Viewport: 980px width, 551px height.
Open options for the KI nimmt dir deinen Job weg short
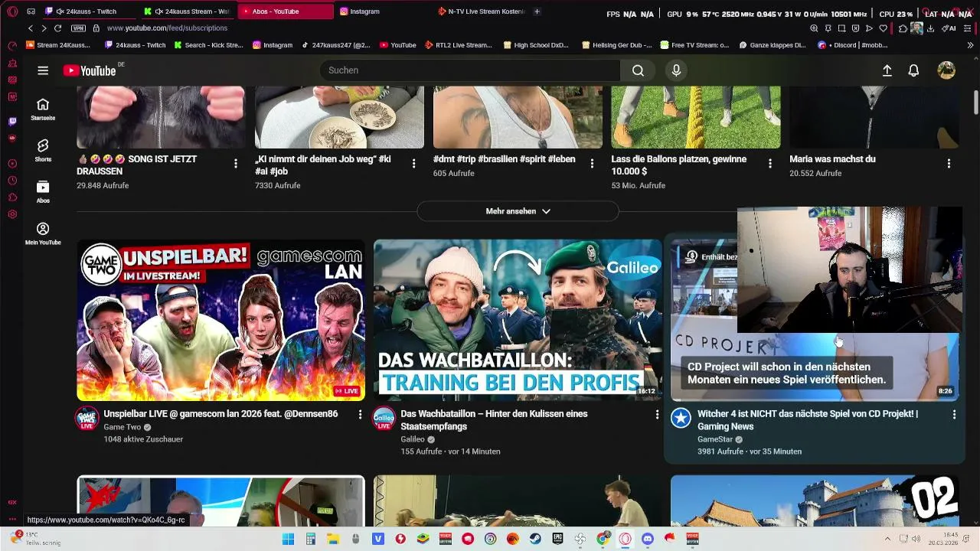413,164
